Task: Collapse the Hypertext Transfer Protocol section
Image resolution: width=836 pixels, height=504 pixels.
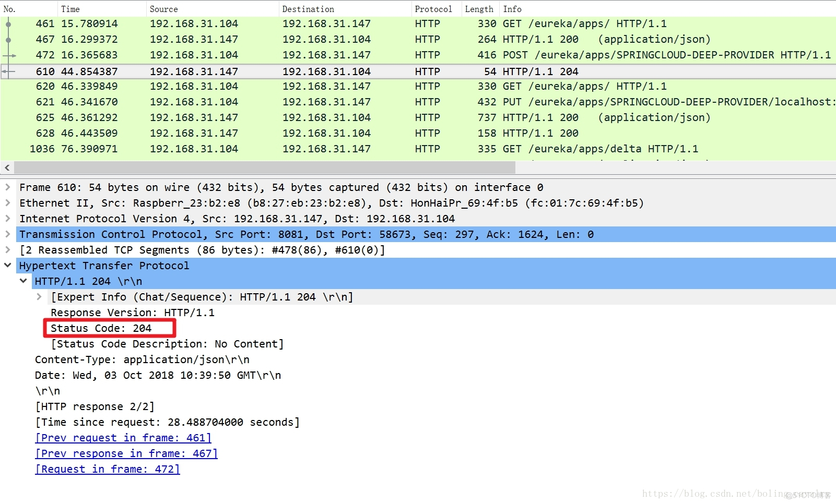Action: [x=8, y=266]
